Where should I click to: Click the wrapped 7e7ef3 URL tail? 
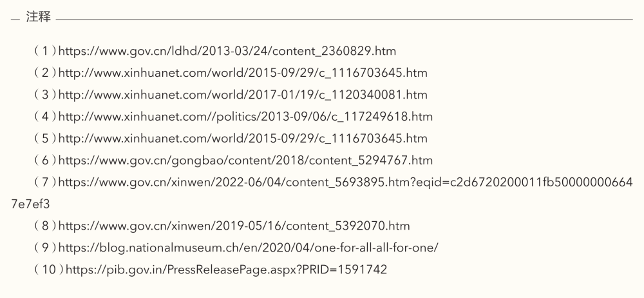click(30, 204)
